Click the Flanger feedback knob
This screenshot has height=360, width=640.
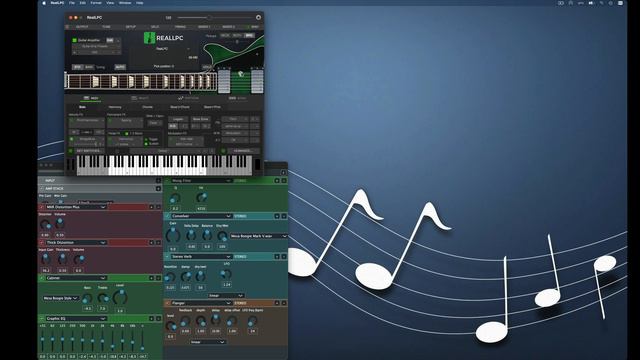pos(185,321)
